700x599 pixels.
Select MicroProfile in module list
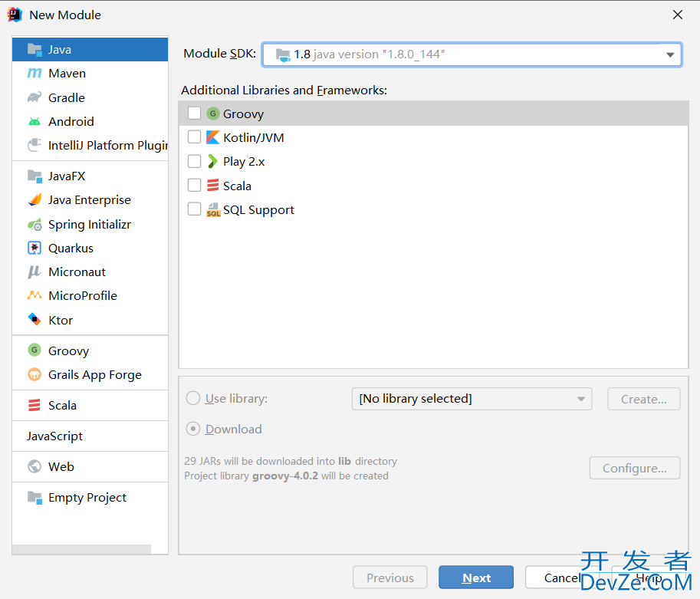coord(90,295)
